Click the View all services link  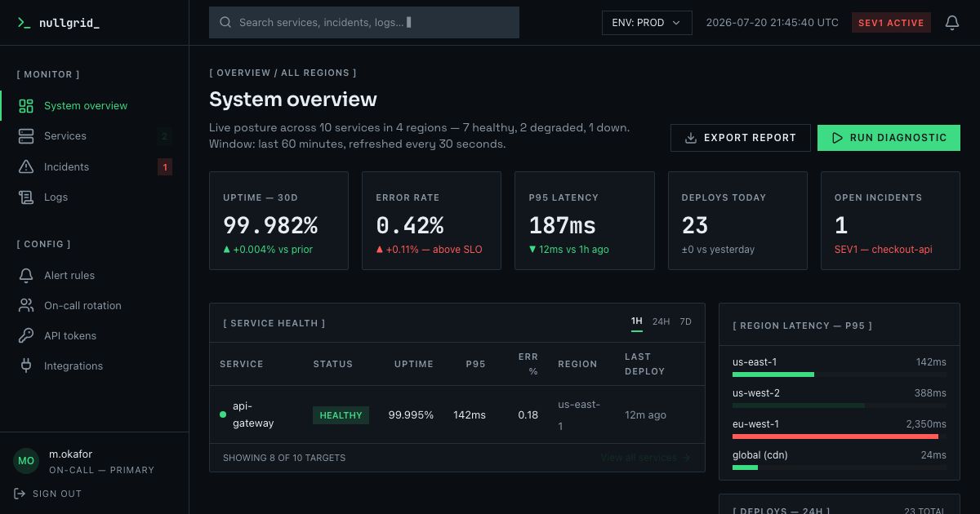point(646,458)
